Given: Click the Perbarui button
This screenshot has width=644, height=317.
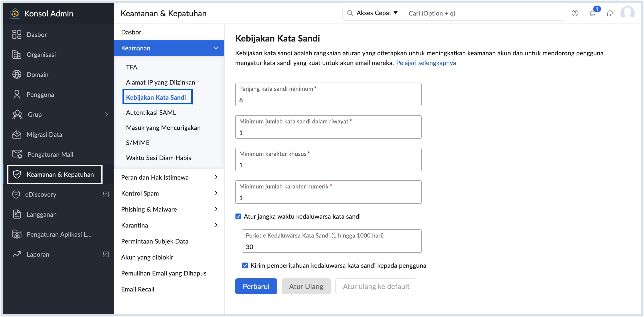Looking at the screenshot, I should coord(256,286).
